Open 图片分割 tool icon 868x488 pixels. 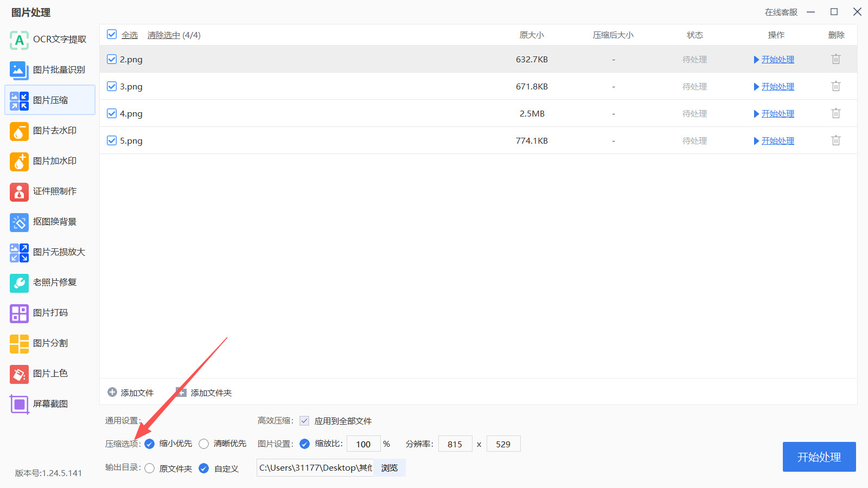click(x=19, y=343)
